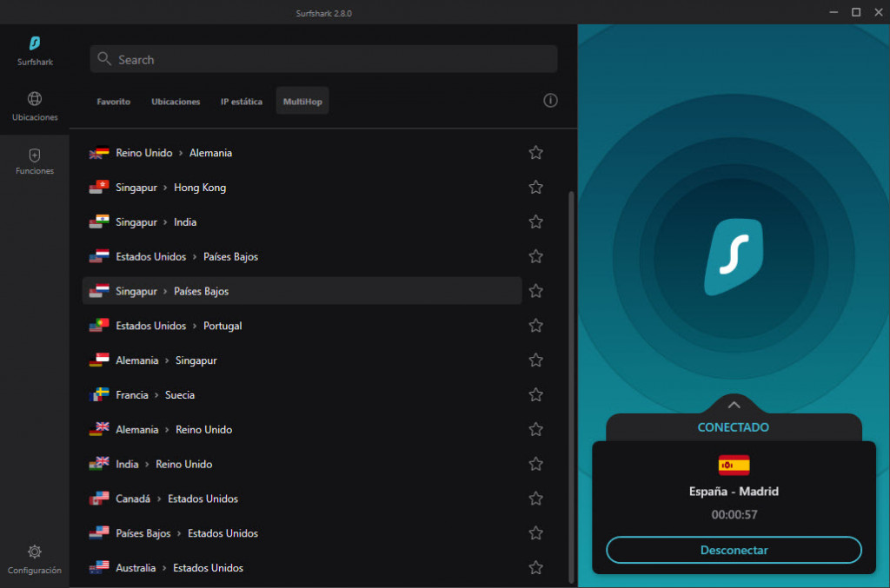Choose Alemania › Singapur route
The width and height of the screenshot is (890, 588).
pyautogui.click(x=302, y=360)
